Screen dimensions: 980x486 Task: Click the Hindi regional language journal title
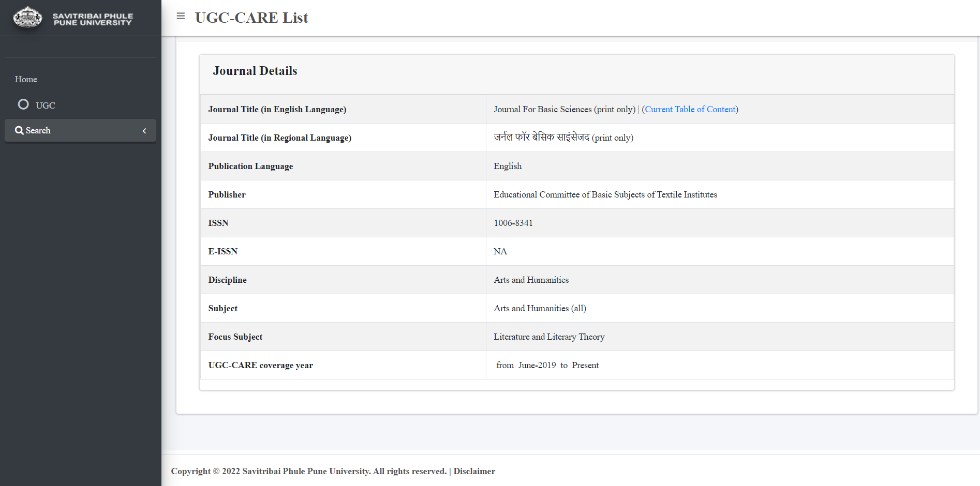pyautogui.click(x=541, y=138)
